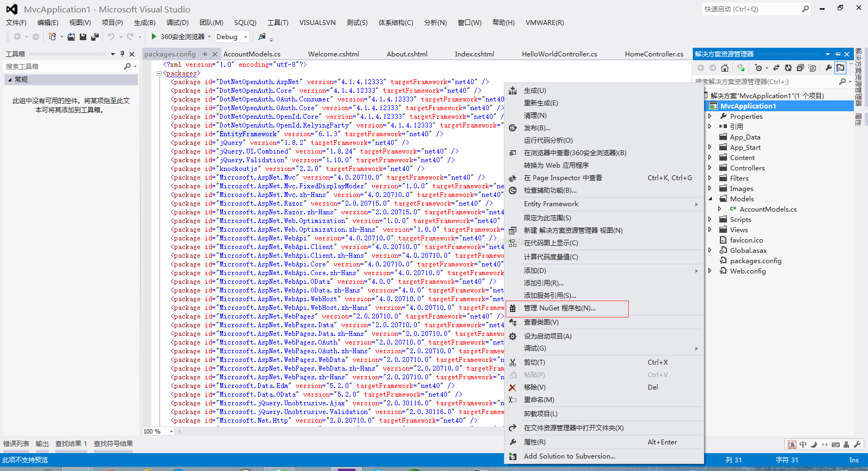Click the Open File icon in main toolbar
This screenshot has height=471, width=868.
click(72, 36)
